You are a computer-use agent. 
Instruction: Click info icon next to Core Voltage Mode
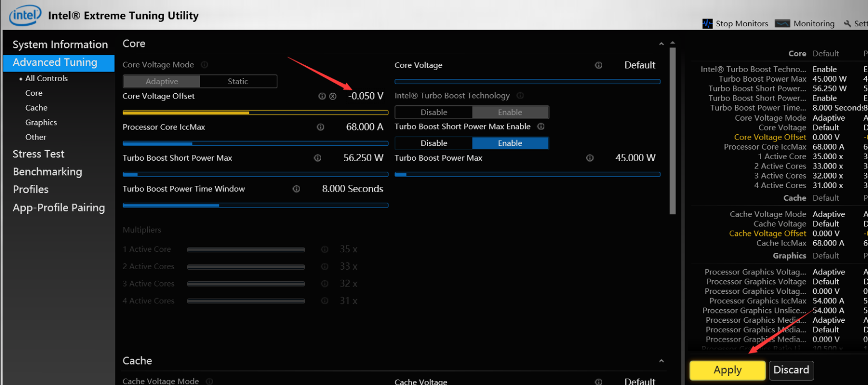pyautogui.click(x=205, y=65)
